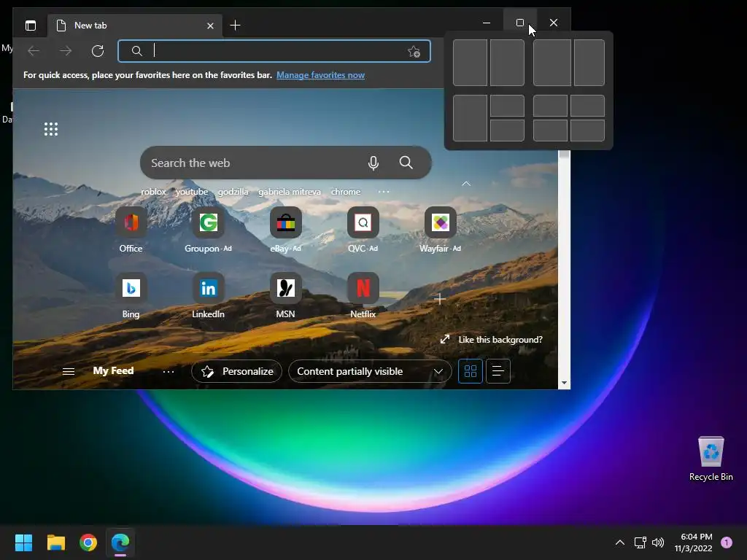Viewport: 747px width, 560px height.
Task: Snap to bottom-right zone of three-zone layout
Action: coord(508,131)
